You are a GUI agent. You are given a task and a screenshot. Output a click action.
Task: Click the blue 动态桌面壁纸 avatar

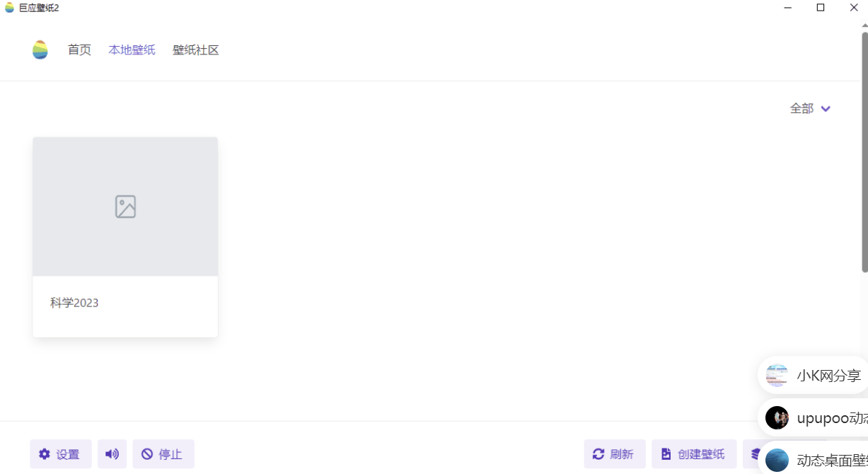[x=777, y=460]
